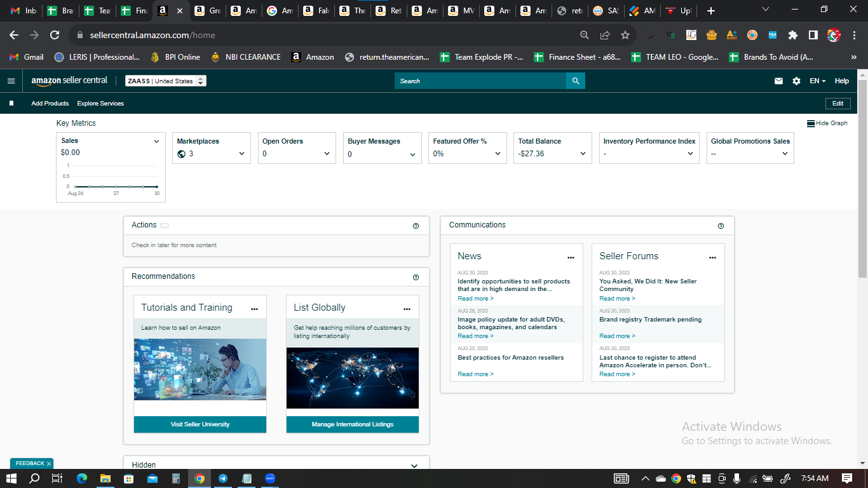The width and height of the screenshot is (868, 488).
Task: Expand the Total Balance dropdown
Action: pyautogui.click(x=583, y=154)
